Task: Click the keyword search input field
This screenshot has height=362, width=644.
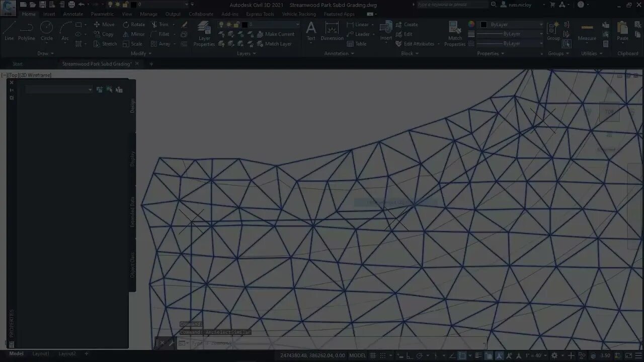Action: (x=452, y=5)
